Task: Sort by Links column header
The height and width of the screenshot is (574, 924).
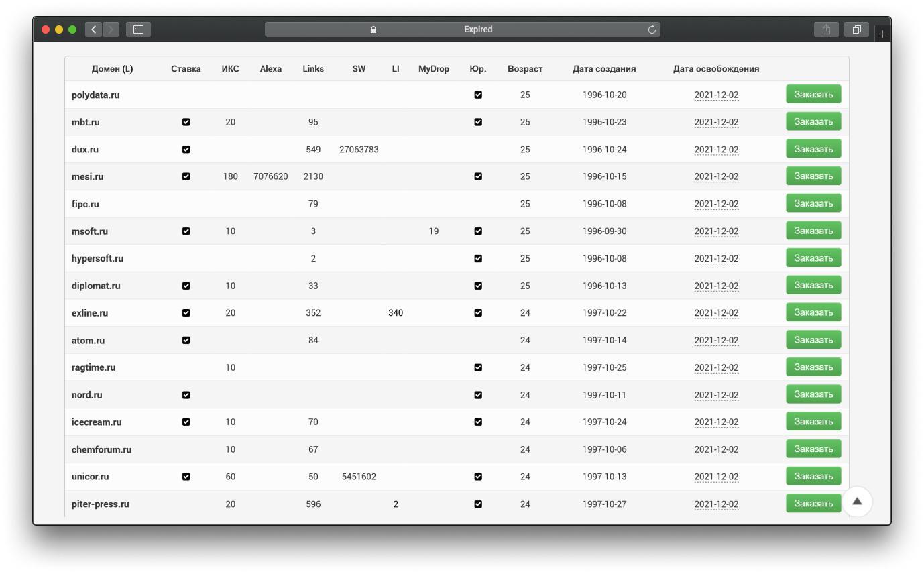Action: tap(313, 69)
